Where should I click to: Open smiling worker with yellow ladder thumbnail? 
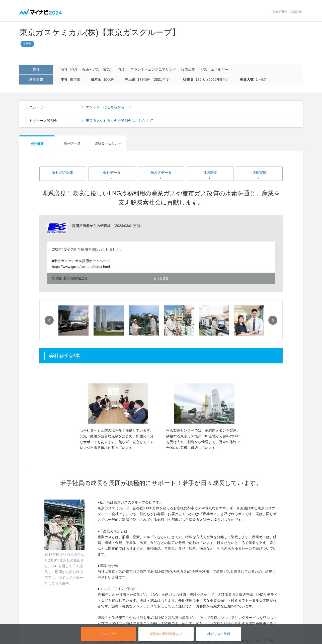[x=179, y=320]
